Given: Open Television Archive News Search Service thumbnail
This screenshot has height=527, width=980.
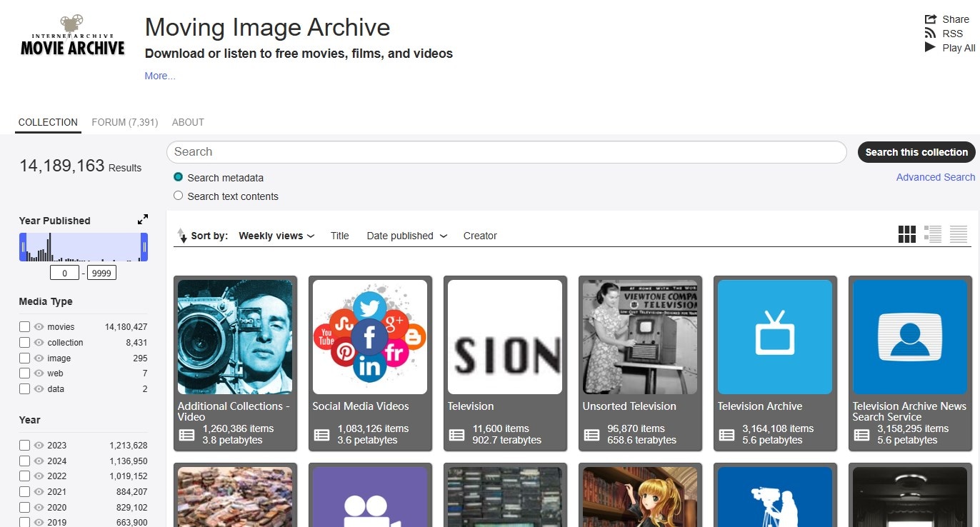Looking at the screenshot, I should click(910, 337).
